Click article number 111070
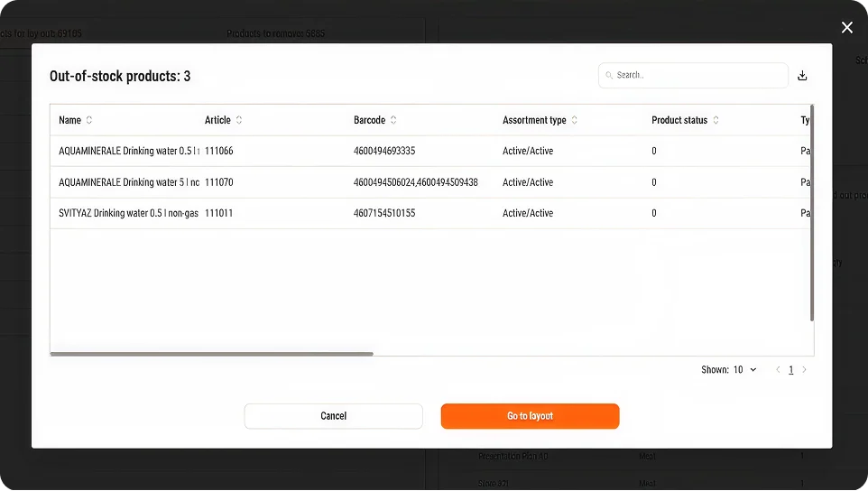 click(219, 182)
